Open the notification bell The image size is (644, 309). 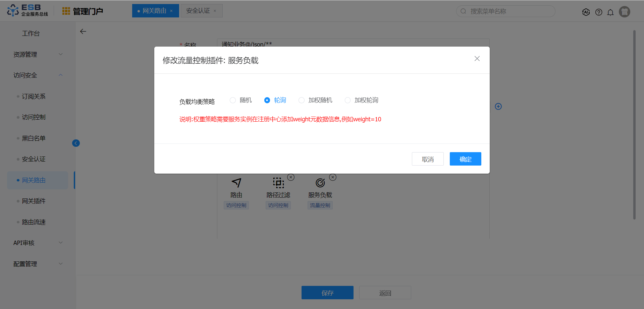pyautogui.click(x=610, y=12)
